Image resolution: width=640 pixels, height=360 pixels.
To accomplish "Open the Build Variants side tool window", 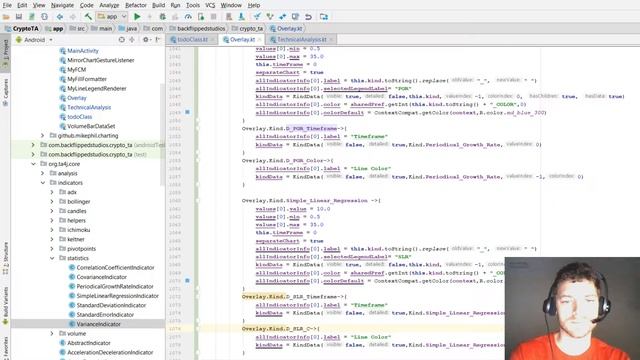I will coord(5,306).
